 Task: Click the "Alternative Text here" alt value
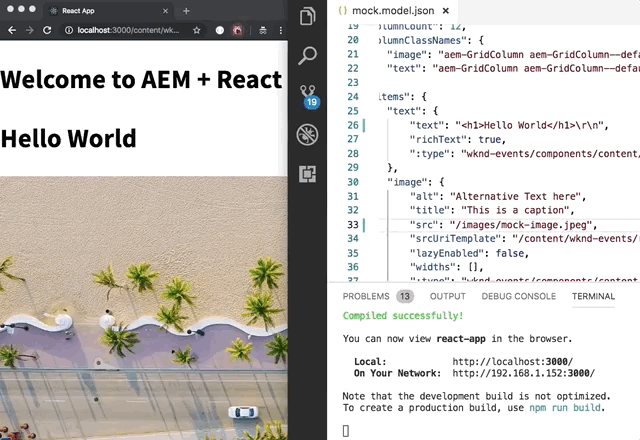point(515,196)
